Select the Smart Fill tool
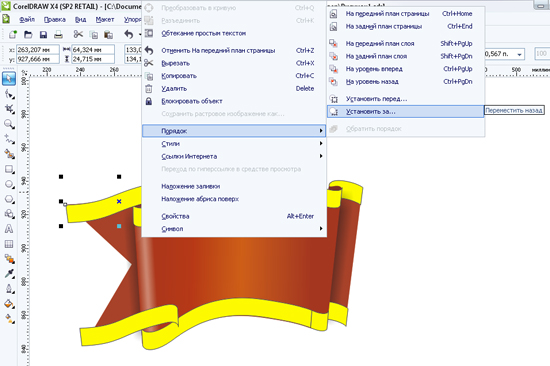The height and width of the screenshot is (366, 550). pos(9,154)
